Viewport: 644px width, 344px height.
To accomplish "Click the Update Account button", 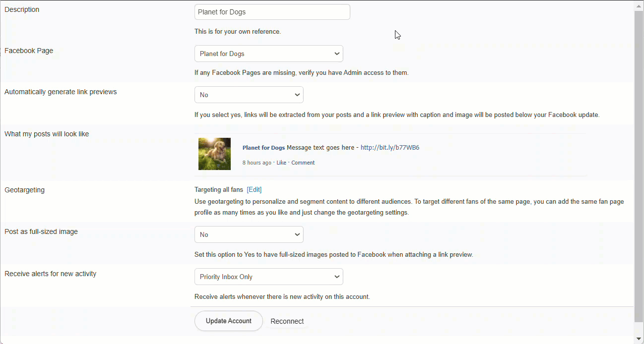I will tap(228, 321).
